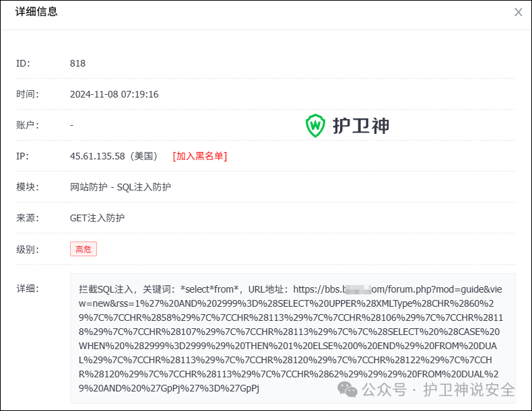Click the 时间: field label
Image resolution: width=532 pixels, height=411 pixels.
click(28, 94)
